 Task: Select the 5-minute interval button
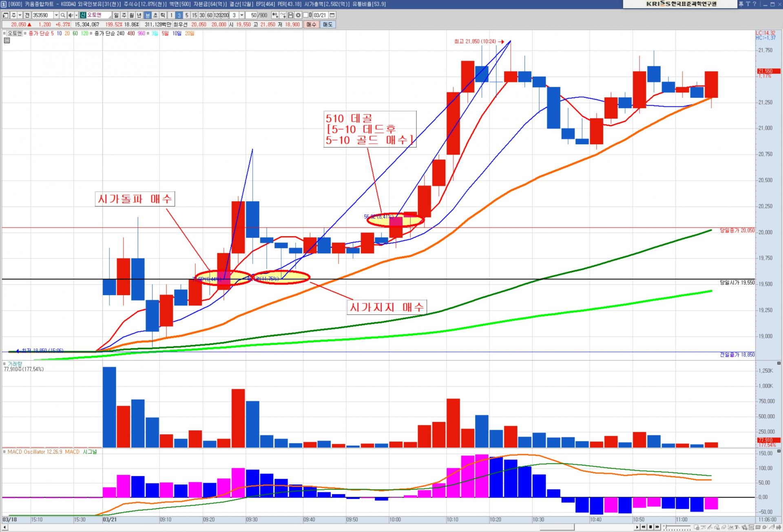187,15
